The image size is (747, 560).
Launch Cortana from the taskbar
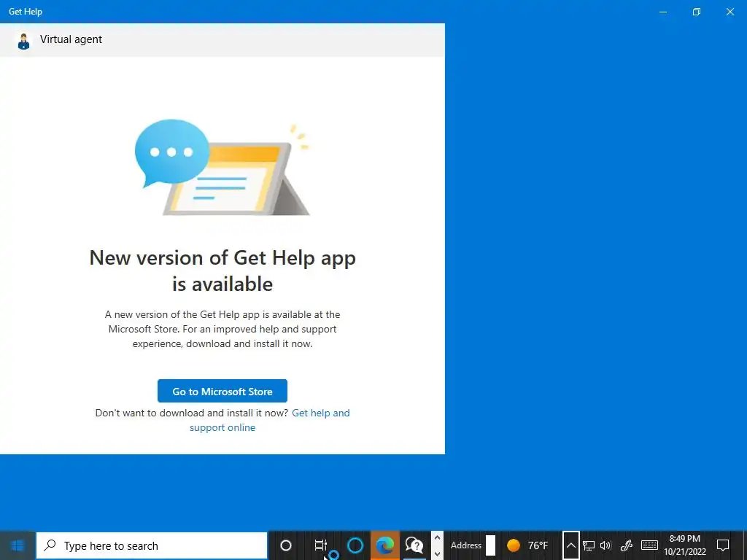click(355, 545)
